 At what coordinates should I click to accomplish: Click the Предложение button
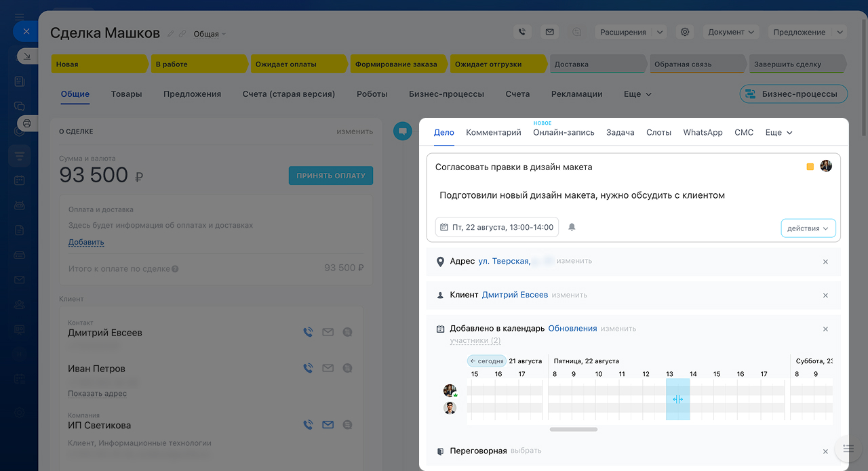799,32
